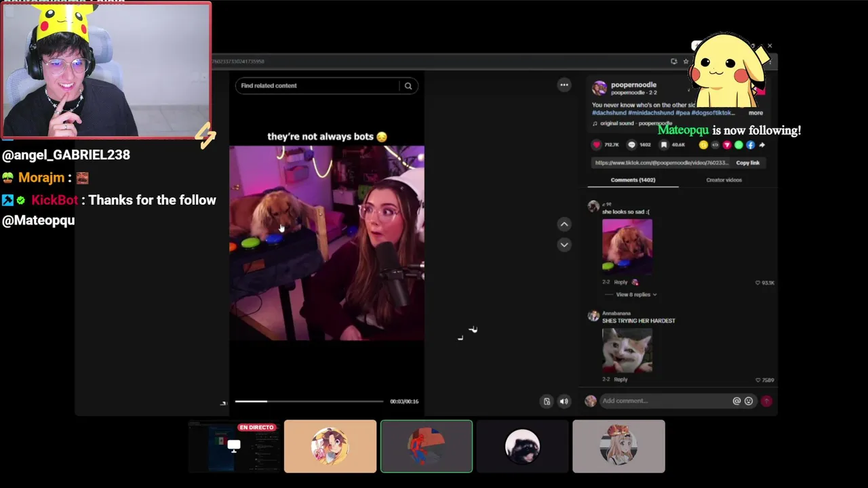Click the original sound - poopernoodle link
Image resolution: width=868 pixels, height=488 pixels.
(x=635, y=123)
